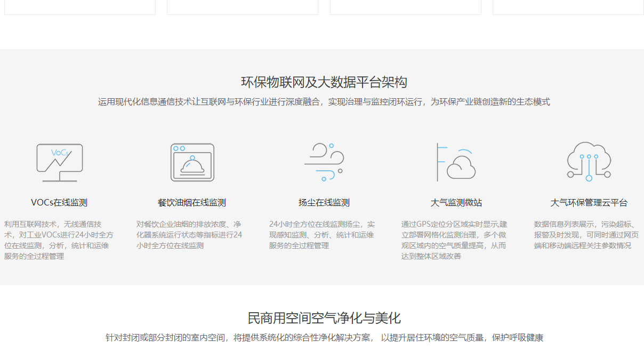644x349 pixels.
Task: Click the 餐饮油烟在线监测 cooking hood icon
Action: 192,162
